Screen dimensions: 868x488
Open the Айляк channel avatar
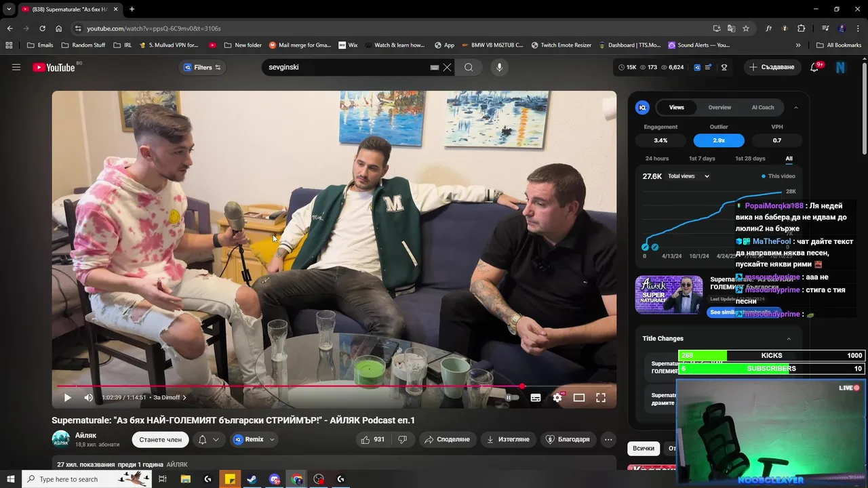point(61,439)
